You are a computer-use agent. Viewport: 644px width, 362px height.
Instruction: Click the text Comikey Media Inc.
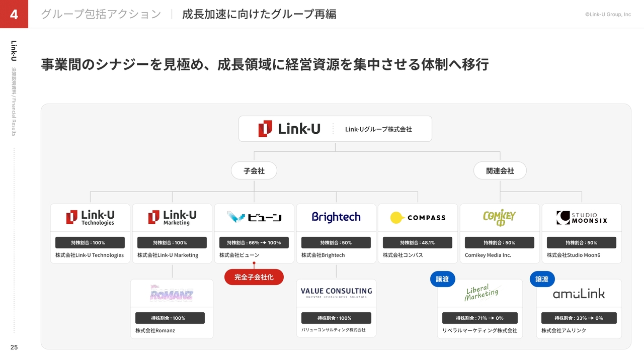point(488,255)
